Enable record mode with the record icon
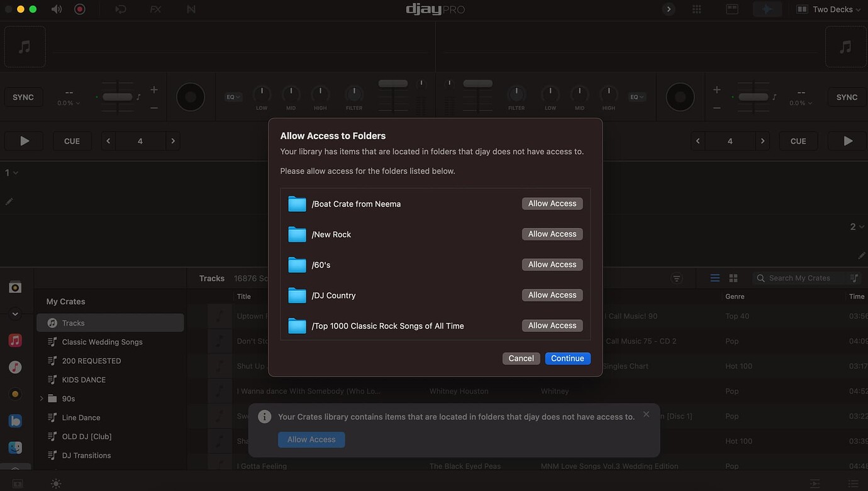 coord(78,9)
